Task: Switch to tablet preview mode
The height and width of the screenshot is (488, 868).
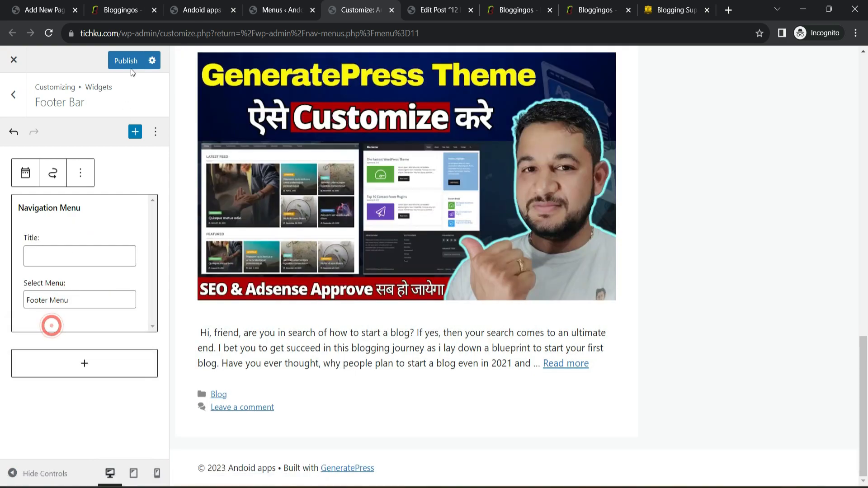Action: [133, 473]
